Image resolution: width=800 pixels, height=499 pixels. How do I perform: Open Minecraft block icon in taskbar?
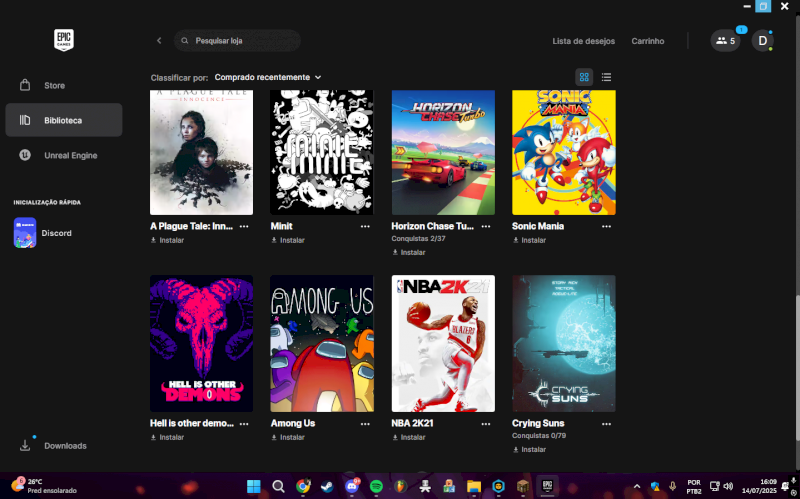(x=523, y=486)
